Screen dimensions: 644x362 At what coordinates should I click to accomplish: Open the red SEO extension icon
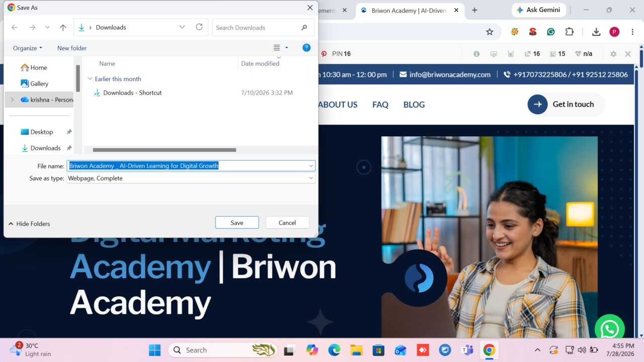pyautogui.click(x=533, y=32)
